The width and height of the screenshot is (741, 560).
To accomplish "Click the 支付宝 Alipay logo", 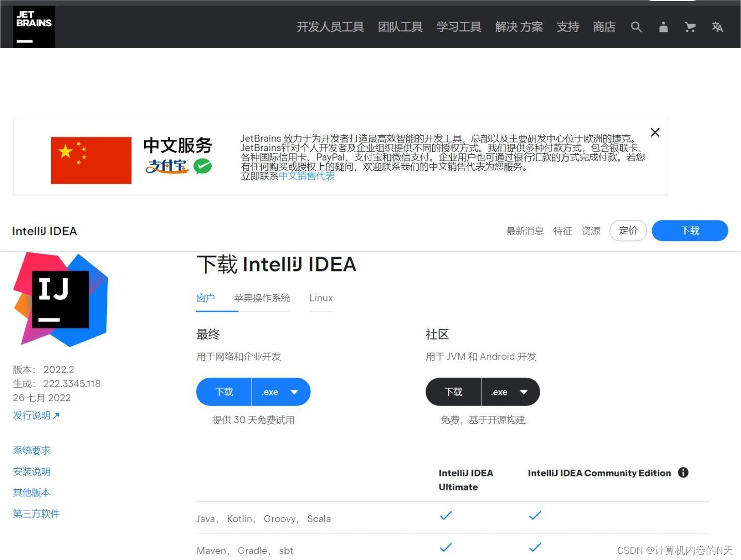I will [167, 166].
